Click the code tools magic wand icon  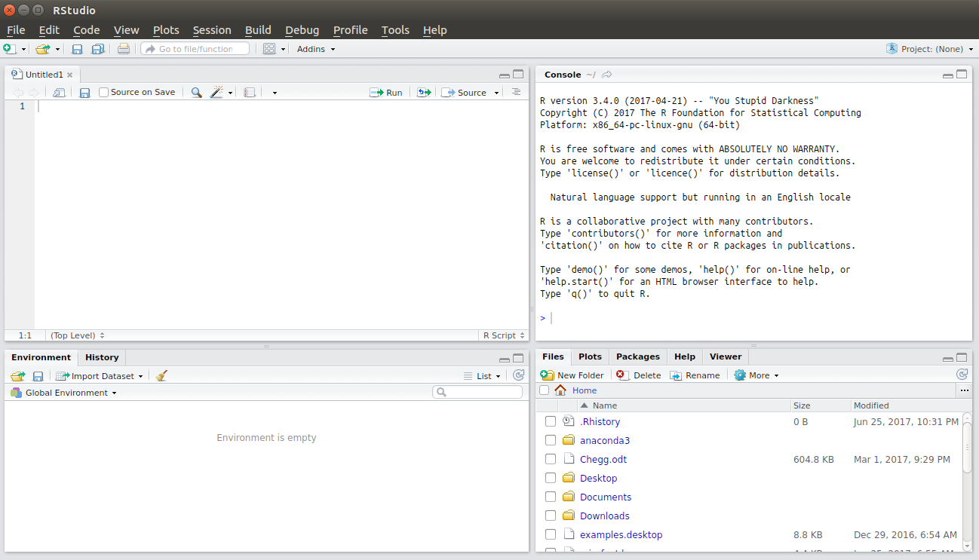click(x=217, y=93)
